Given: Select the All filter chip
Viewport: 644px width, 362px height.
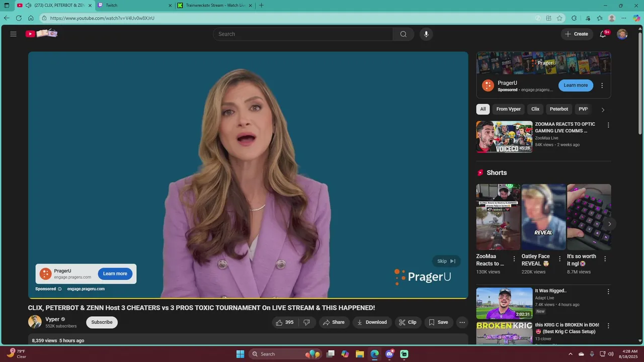Looking at the screenshot, I should pyautogui.click(x=483, y=109).
